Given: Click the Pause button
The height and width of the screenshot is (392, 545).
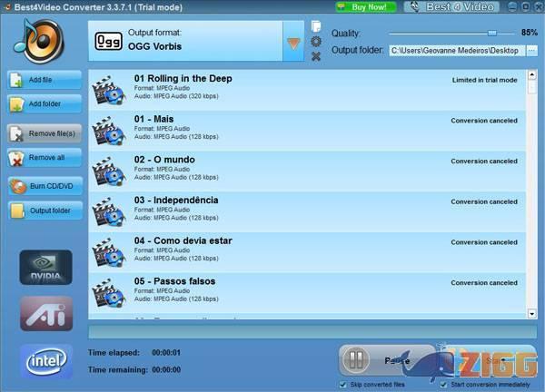Looking at the screenshot, I should 386,360.
